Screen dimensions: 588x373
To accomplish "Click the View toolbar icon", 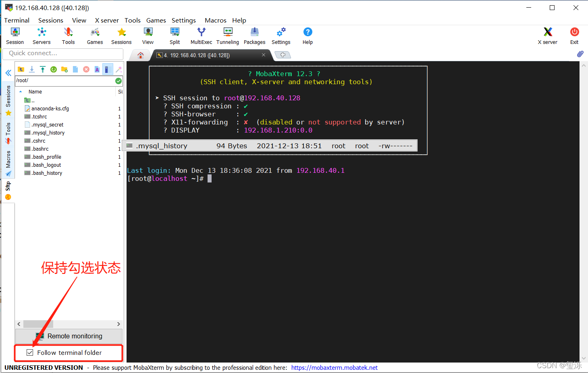I will [x=148, y=36].
